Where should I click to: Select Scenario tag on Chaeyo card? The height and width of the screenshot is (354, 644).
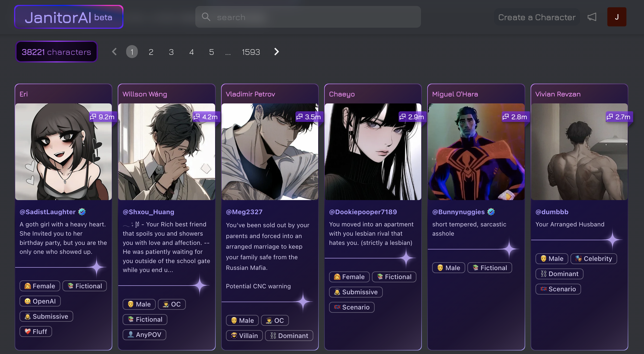pyautogui.click(x=352, y=307)
